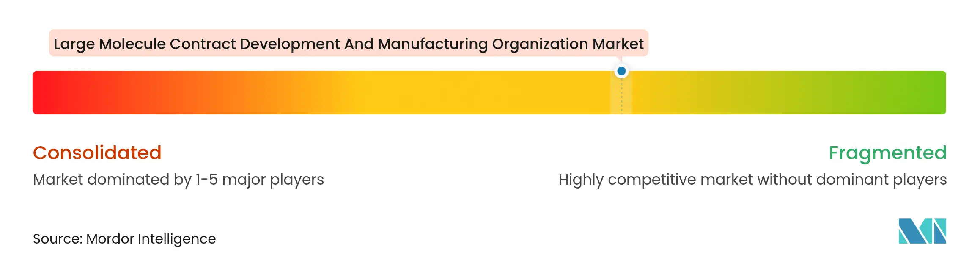Image resolution: width=980 pixels, height=269 pixels.
Task: Click the word "Large" in the title label
Action: 74,44
